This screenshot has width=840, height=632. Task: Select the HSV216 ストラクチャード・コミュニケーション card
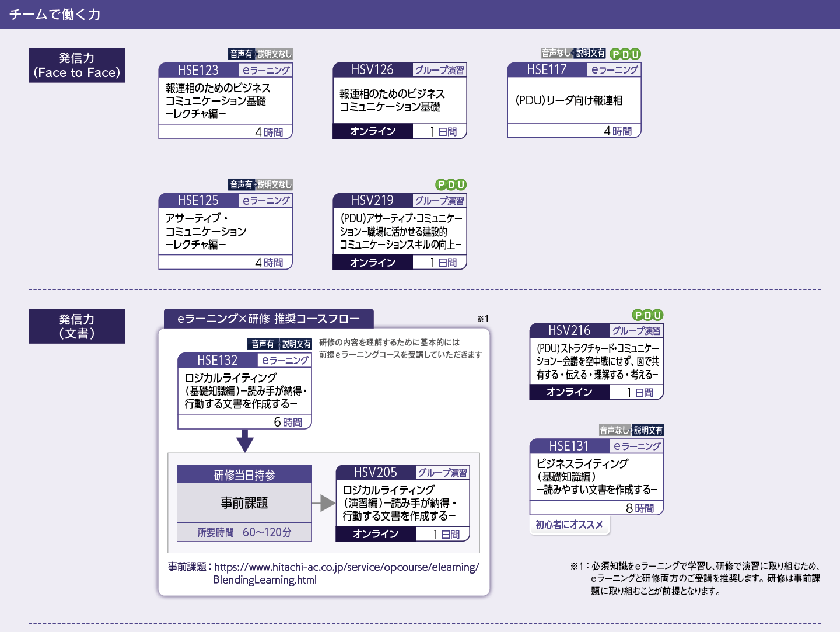pyautogui.click(x=597, y=362)
